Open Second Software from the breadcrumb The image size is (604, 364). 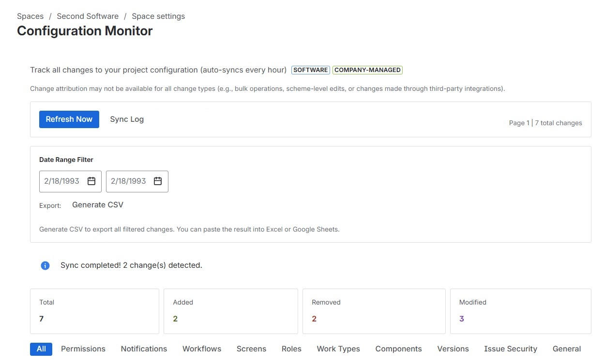point(88,16)
